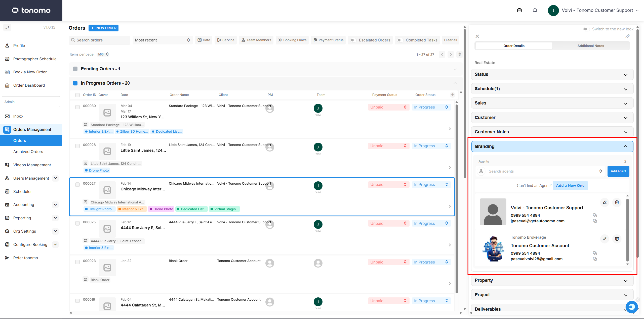Select order 000030 checkbox
The width and height of the screenshot is (644, 319).
[x=77, y=107]
